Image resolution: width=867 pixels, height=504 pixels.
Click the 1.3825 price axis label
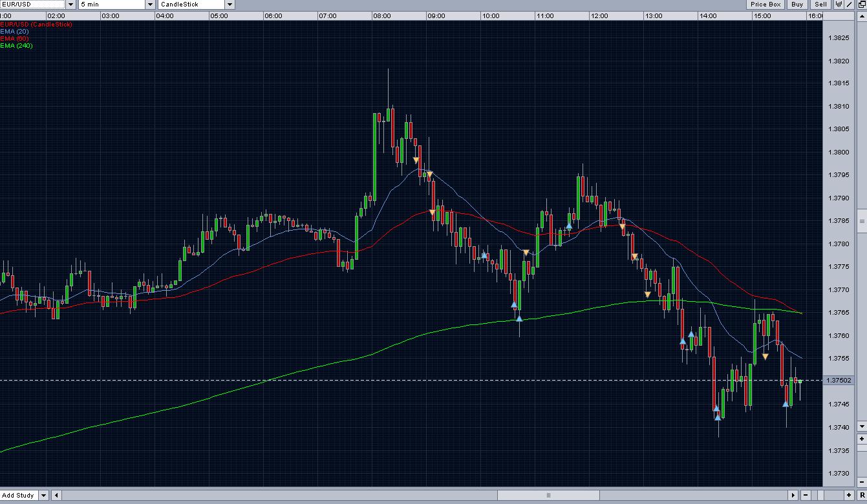point(838,38)
